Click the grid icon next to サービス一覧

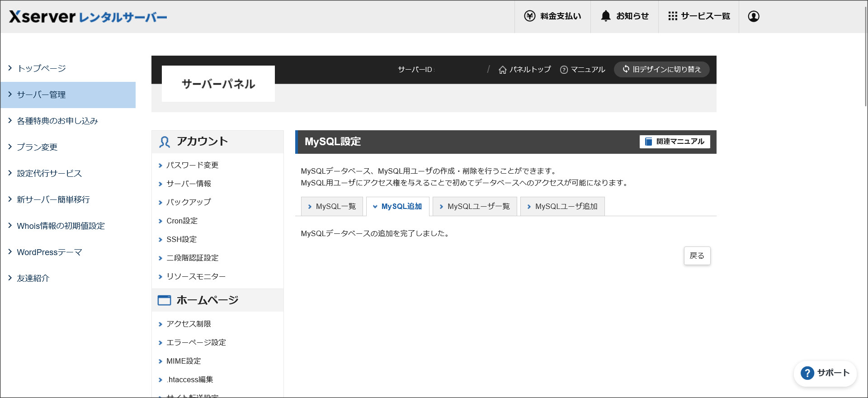click(673, 16)
